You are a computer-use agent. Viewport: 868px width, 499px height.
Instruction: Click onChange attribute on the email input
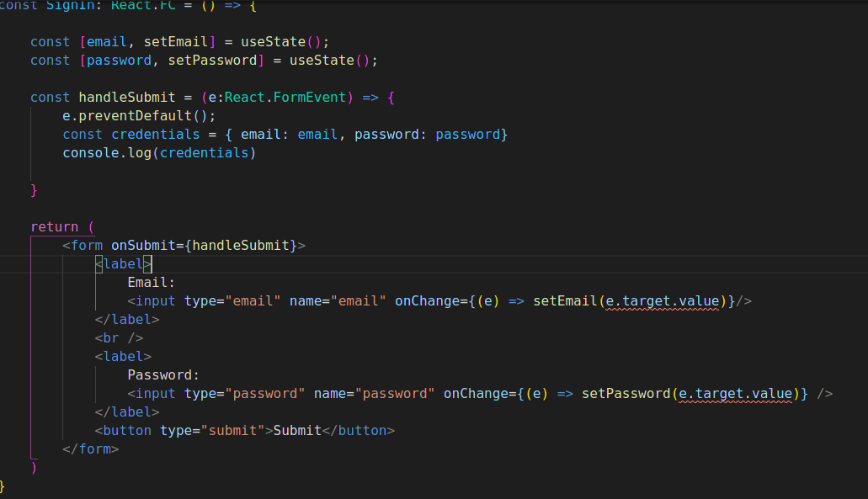click(428, 301)
